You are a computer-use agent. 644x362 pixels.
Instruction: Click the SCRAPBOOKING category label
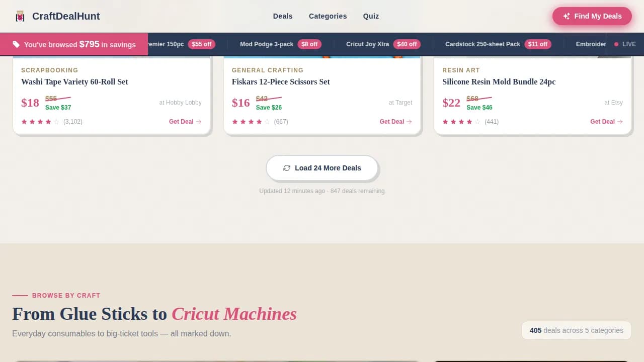point(50,70)
